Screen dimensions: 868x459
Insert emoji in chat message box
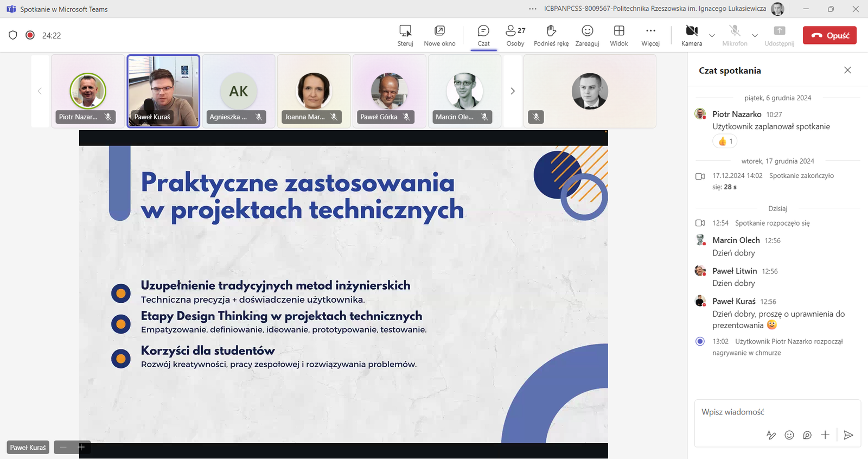click(x=789, y=435)
